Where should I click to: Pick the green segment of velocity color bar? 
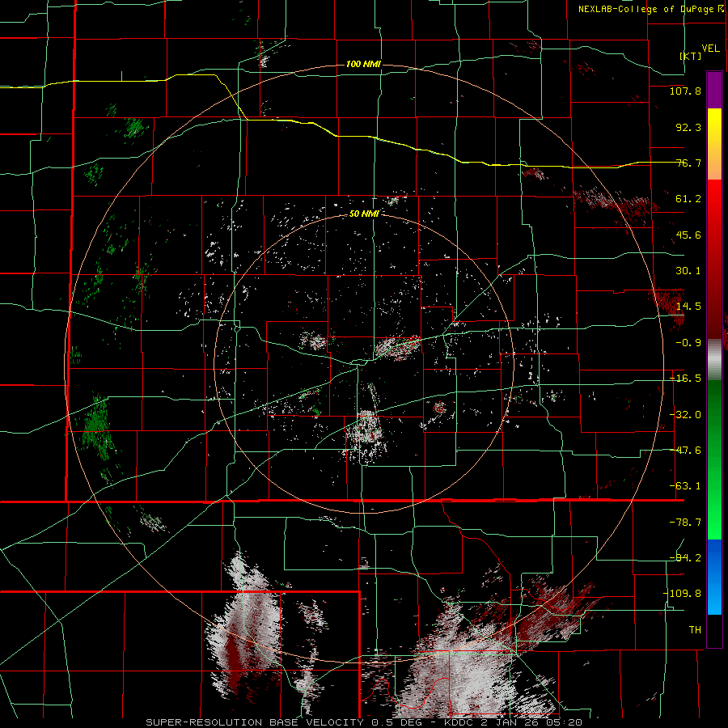tap(714, 459)
